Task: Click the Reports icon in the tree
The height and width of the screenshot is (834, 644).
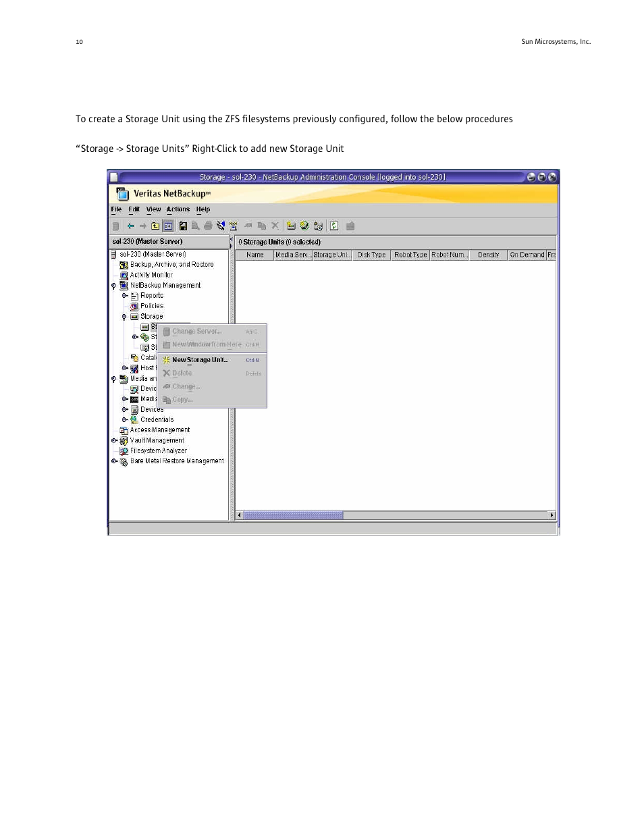Action: [x=134, y=296]
